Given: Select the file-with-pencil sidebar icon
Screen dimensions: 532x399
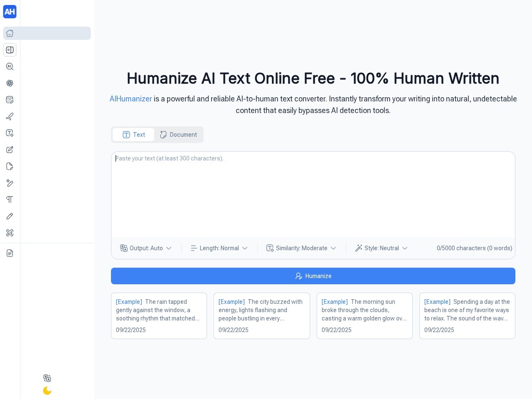Looking at the screenshot, I should (x=10, y=166).
